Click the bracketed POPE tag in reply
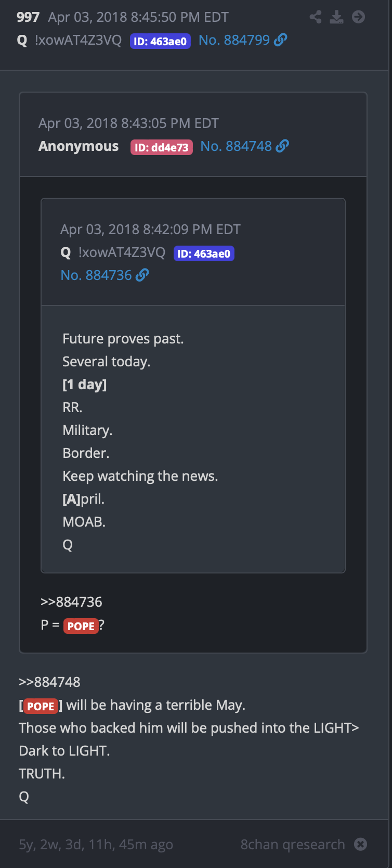This screenshot has height=868, width=392. (41, 706)
